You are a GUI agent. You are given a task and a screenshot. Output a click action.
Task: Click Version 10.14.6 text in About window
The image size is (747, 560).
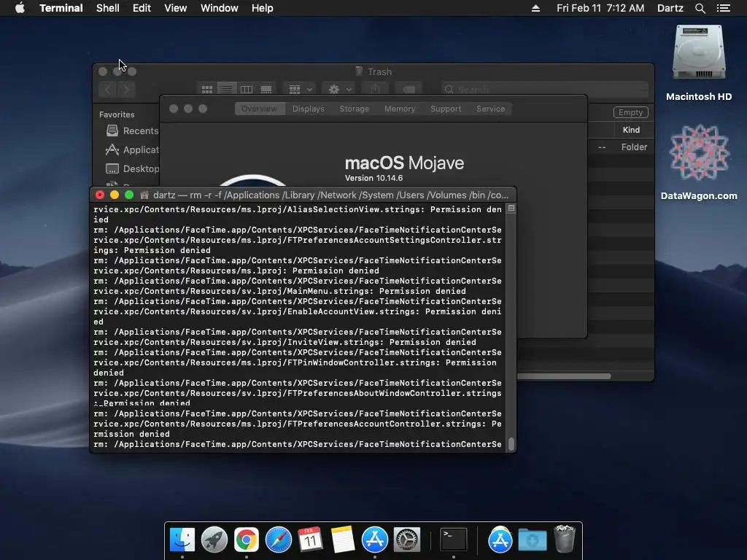coord(374,178)
